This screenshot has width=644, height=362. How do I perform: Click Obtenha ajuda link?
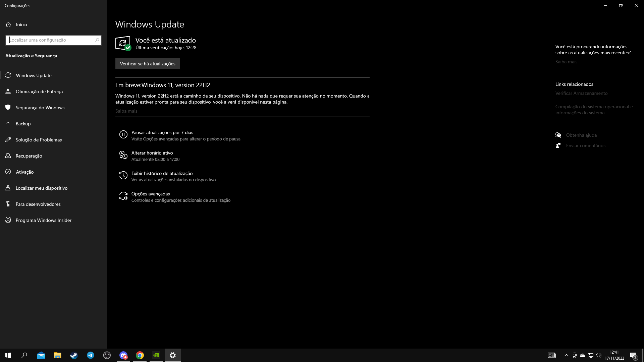click(581, 135)
